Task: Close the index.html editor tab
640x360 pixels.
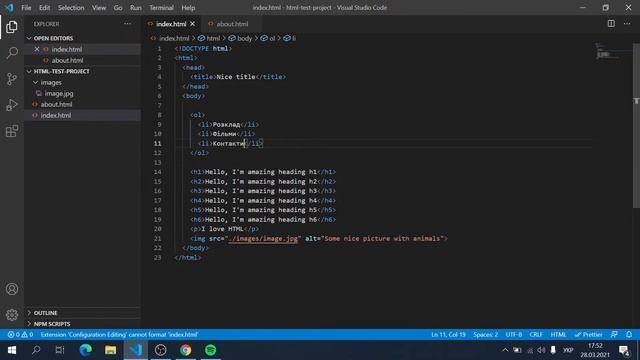Action: 193,24
